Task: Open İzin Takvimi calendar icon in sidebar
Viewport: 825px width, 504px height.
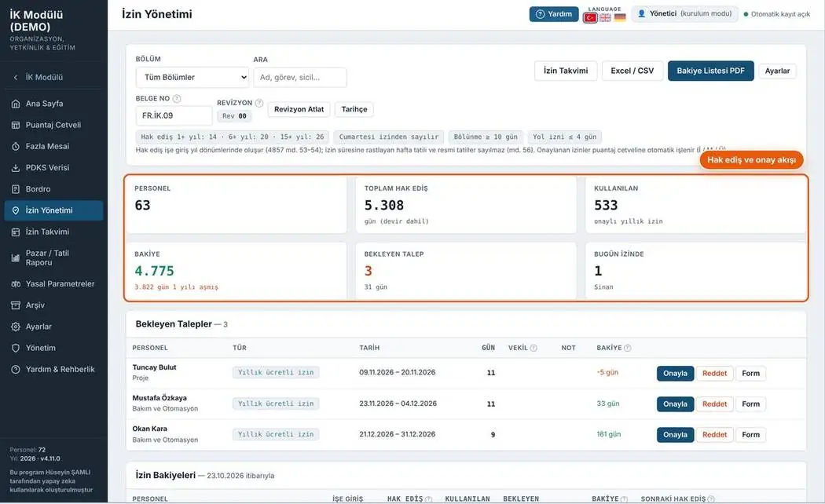Action: (16, 232)
